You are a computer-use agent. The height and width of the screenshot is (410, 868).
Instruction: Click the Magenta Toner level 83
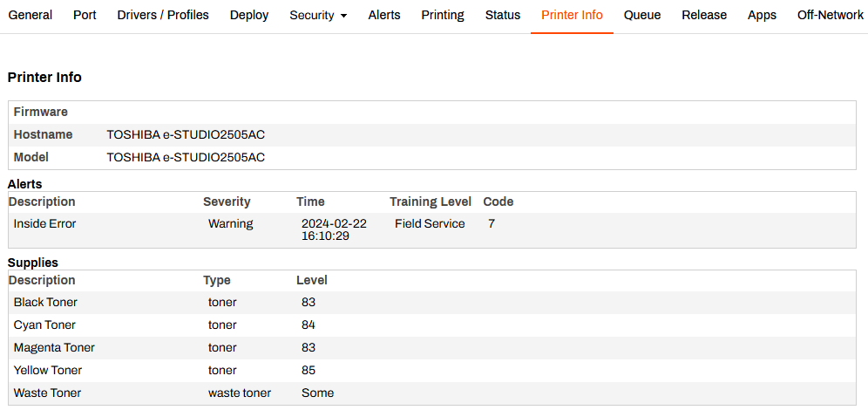coord(309,348)
